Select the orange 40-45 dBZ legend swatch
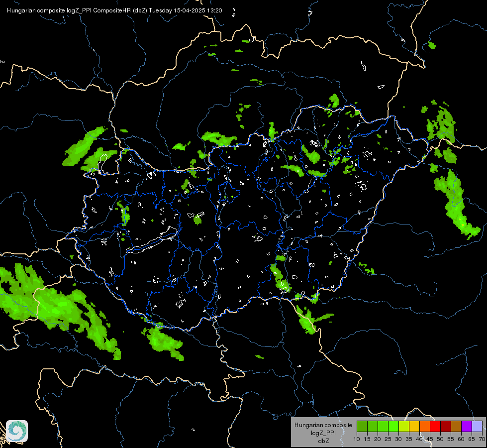This screenshot has width=487, height=448. (x=425, y=426)
